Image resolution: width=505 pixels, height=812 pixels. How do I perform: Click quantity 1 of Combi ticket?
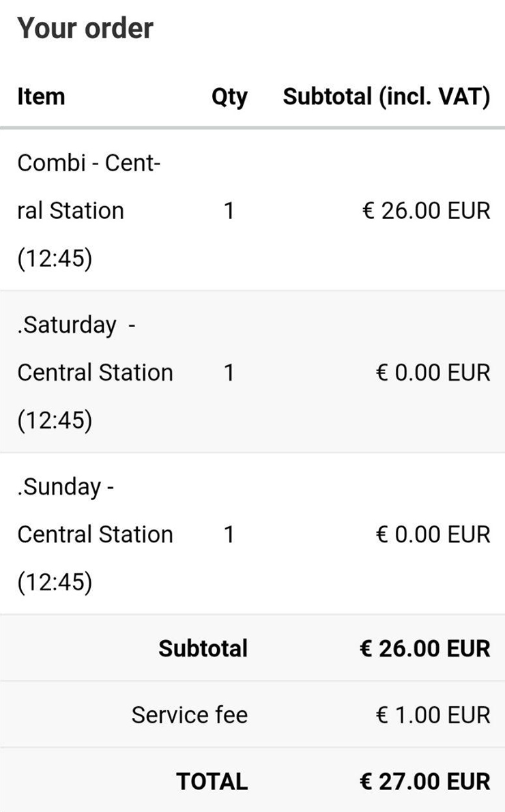(x=229, y=211)
